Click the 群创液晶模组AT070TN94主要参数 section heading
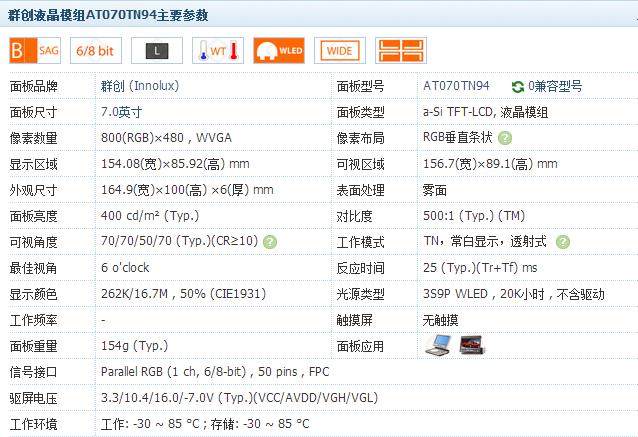 coord(108,15)
